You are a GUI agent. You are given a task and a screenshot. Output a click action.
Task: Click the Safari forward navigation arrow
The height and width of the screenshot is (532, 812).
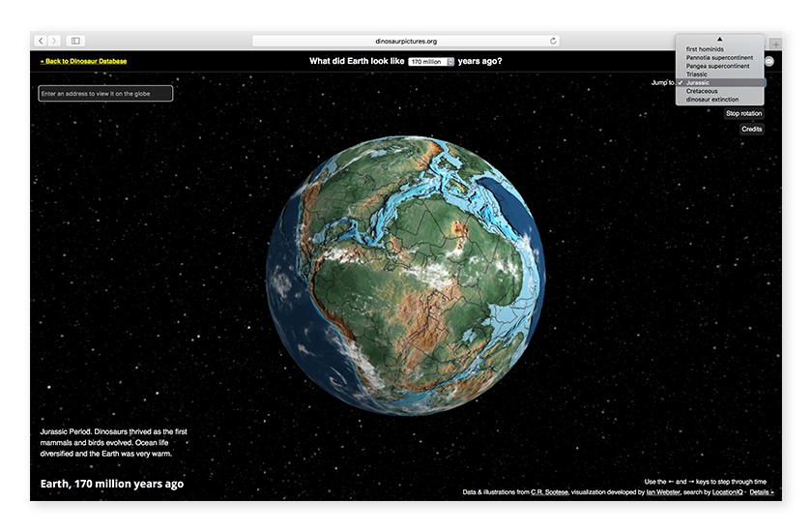tap(53, 41)
